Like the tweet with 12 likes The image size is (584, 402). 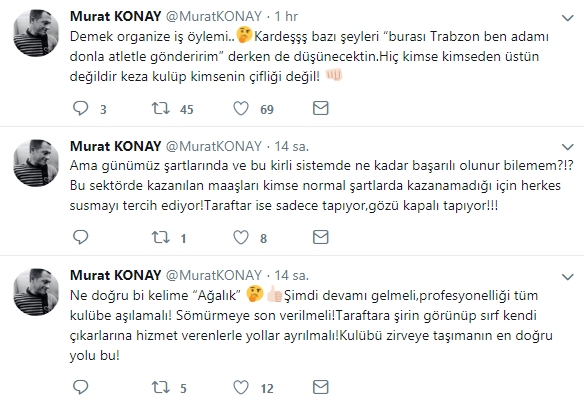[241, 387]
